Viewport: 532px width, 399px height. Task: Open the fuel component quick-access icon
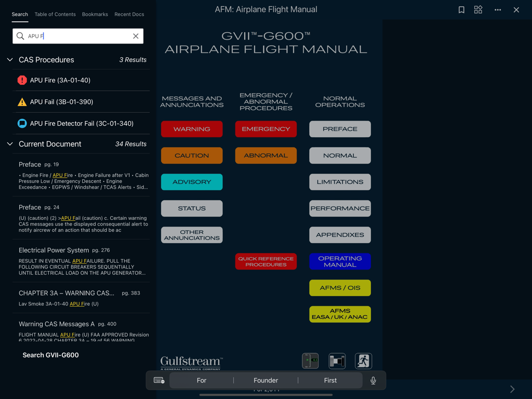point(337,361)
